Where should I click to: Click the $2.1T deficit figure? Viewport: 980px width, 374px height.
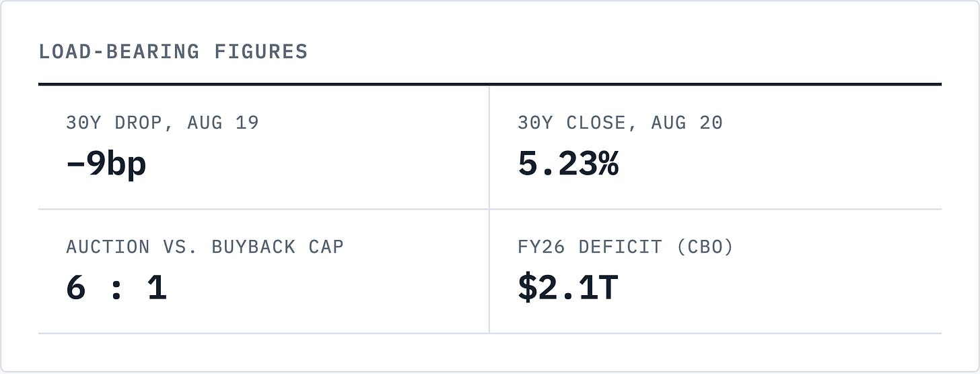pos(568,288)
